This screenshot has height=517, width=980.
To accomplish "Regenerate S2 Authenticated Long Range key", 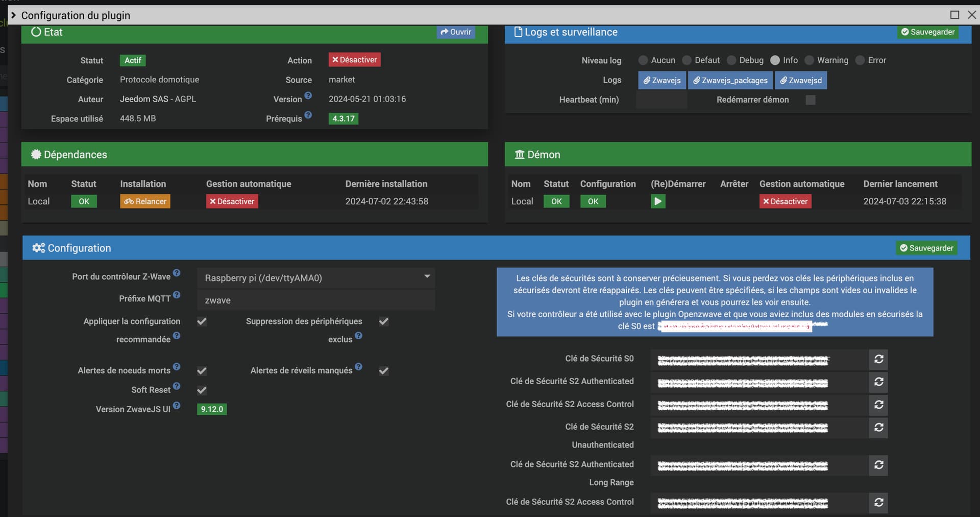I will click(878, 465).
